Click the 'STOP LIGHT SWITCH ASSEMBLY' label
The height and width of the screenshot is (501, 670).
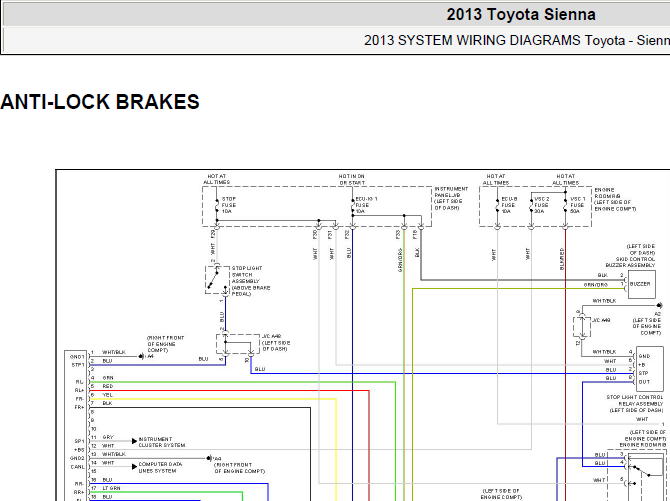247,275
